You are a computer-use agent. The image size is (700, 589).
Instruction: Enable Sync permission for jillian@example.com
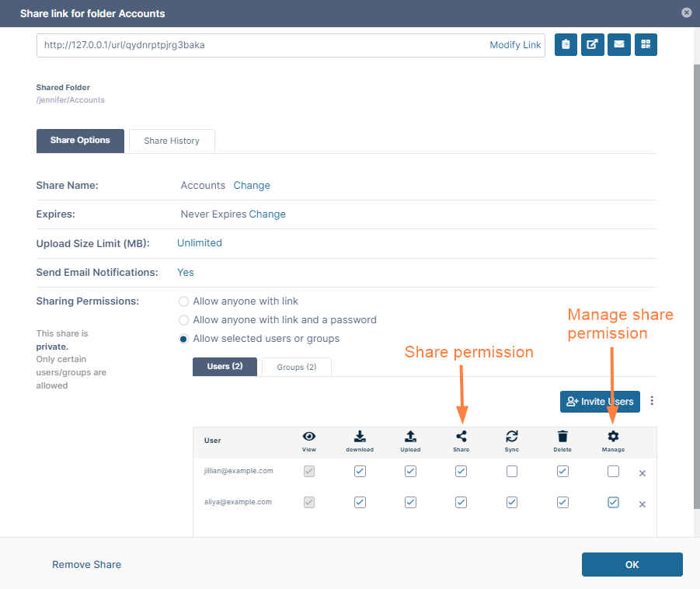click(512, 472)
